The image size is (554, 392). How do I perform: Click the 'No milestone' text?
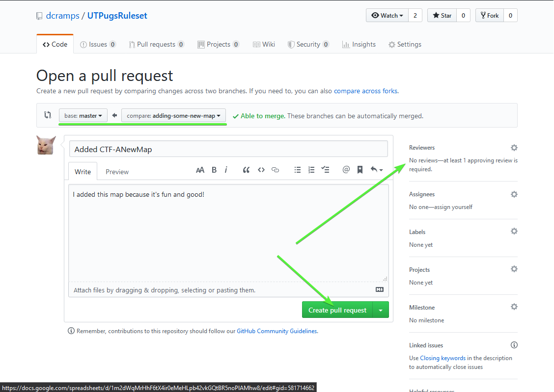coord(426,320)
